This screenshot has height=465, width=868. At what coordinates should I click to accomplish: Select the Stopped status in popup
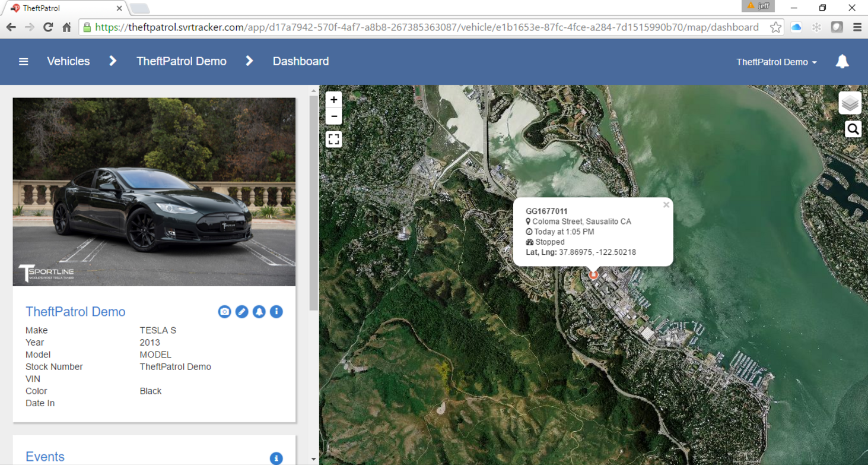(550, 242)
